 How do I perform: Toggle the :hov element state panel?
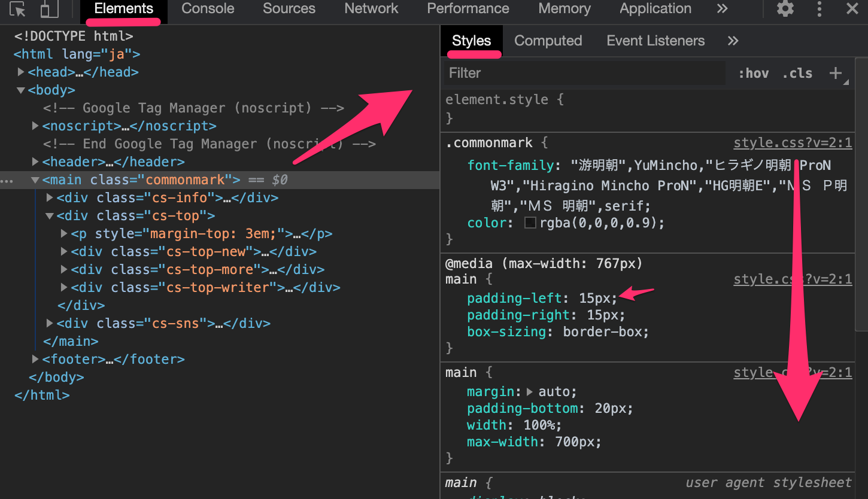[753, 74]
